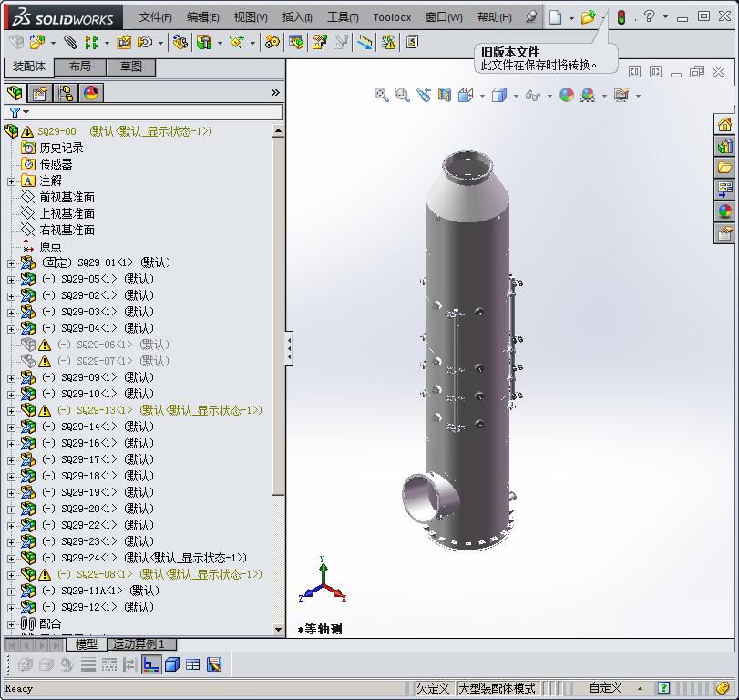Open the Hide/Show Items glasses dropdown
The image size is (739, 700).
(550, 97)
